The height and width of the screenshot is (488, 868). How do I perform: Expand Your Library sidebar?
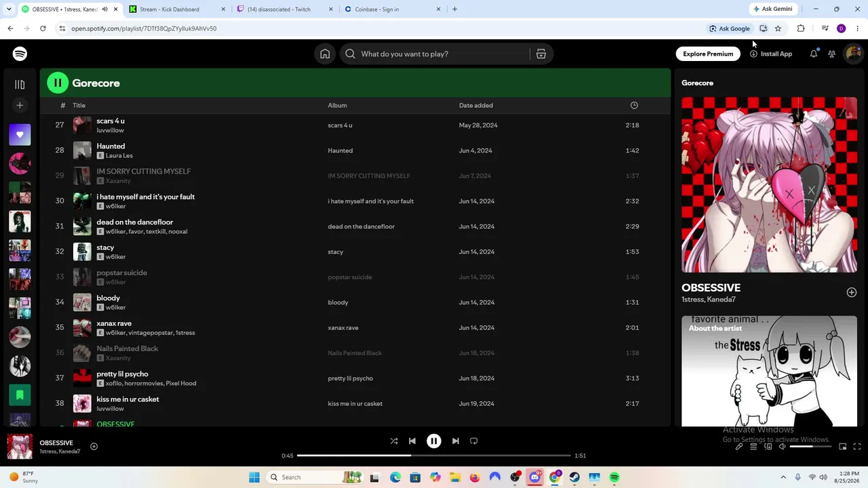(20, 85)
